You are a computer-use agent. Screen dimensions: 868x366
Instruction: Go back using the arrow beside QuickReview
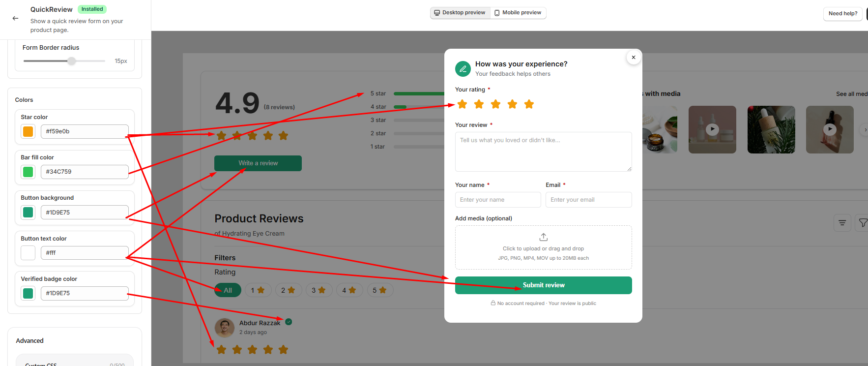point(15,18)
